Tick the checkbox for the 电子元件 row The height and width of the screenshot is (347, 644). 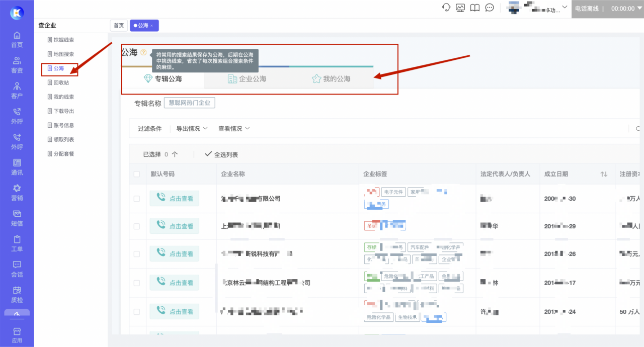pos(137,199)
